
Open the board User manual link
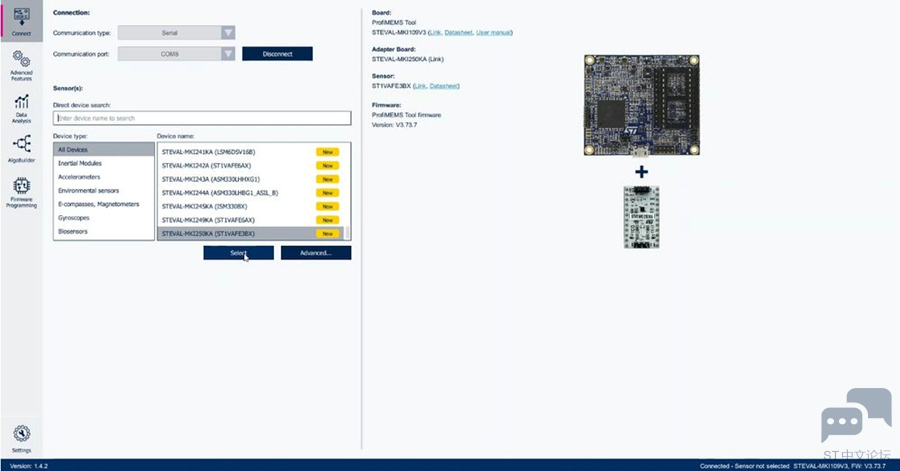click(494, 33)
